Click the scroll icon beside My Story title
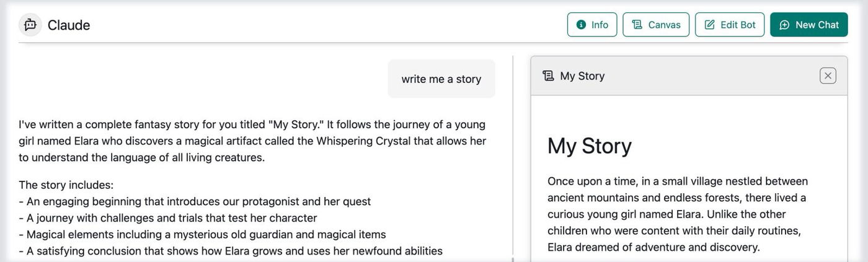868x262 pixels. (x=548, y=76)
